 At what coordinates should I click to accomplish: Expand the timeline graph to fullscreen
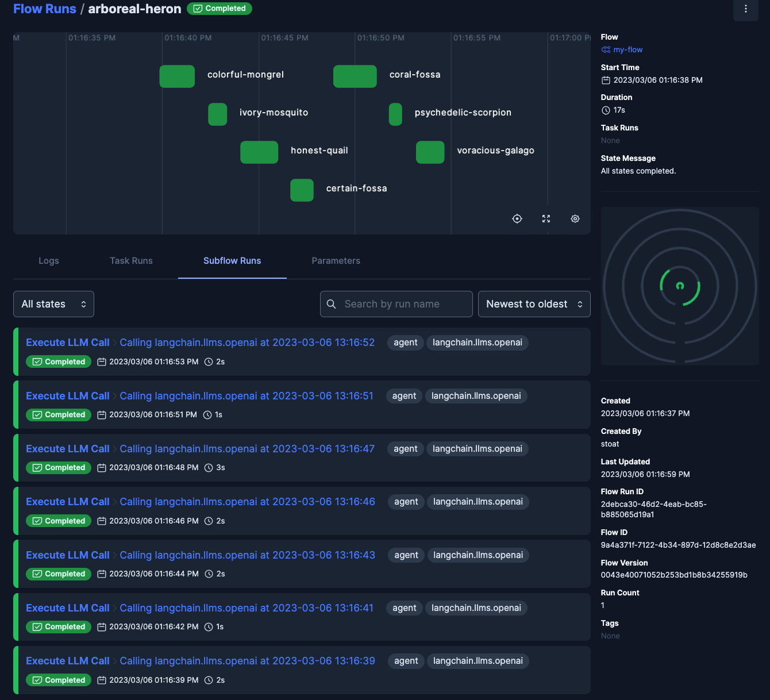[545, 218]
